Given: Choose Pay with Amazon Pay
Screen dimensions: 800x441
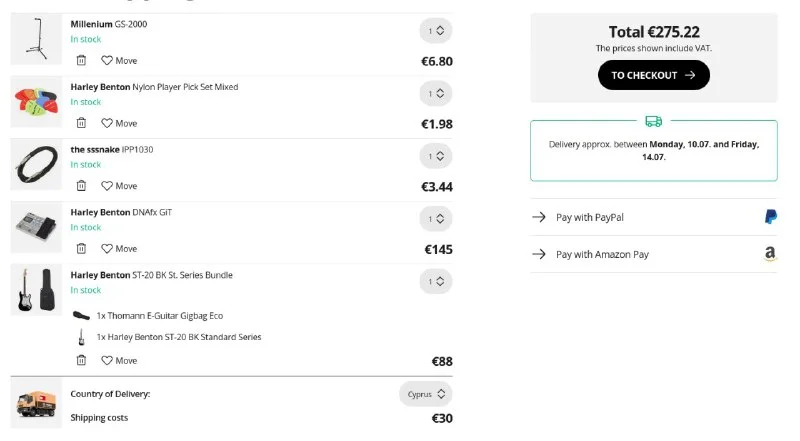Looking at the screenshot, I should coord(654,254).
